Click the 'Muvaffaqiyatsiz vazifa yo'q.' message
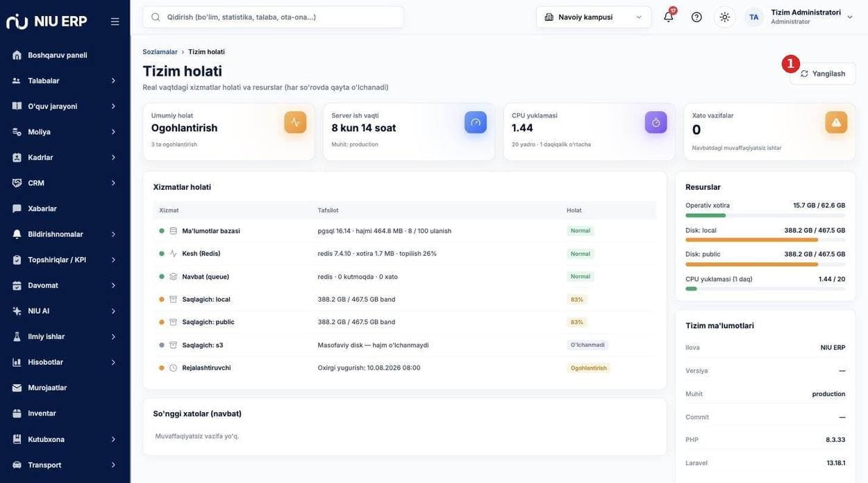The width and height of the screenshot is (868, 483). [197, 436]
